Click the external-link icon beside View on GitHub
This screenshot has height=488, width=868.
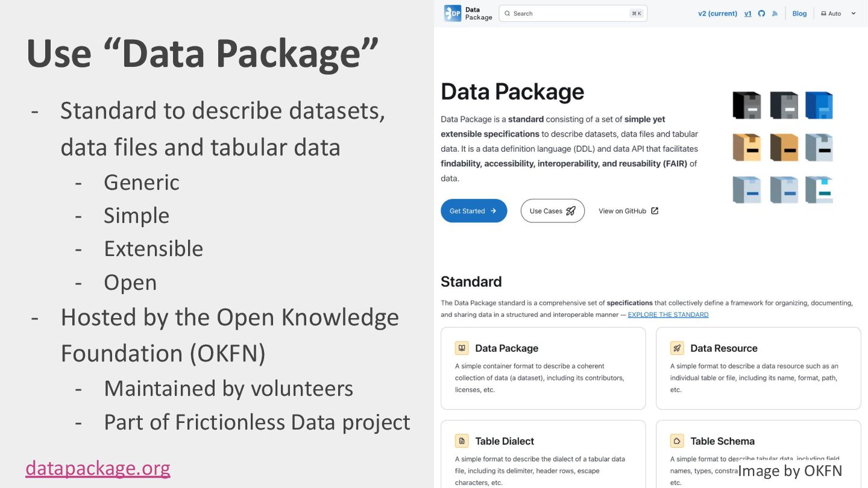[655, 211]
